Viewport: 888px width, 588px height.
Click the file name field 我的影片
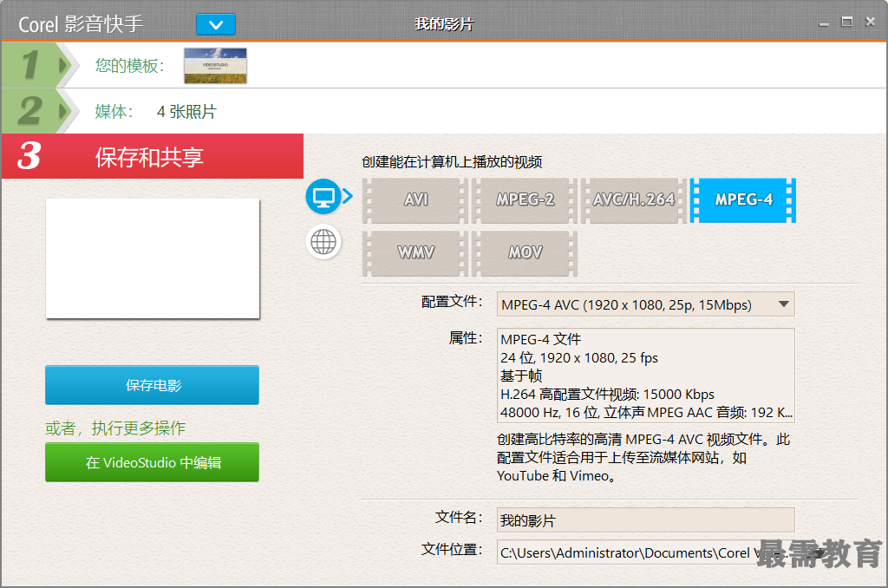(x=645, y=520)
